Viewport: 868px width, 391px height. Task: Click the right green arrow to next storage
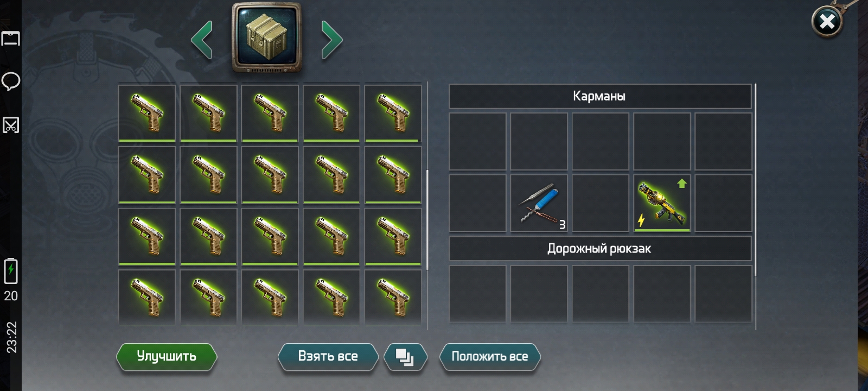pyautogui.click(x=332, y=40)
